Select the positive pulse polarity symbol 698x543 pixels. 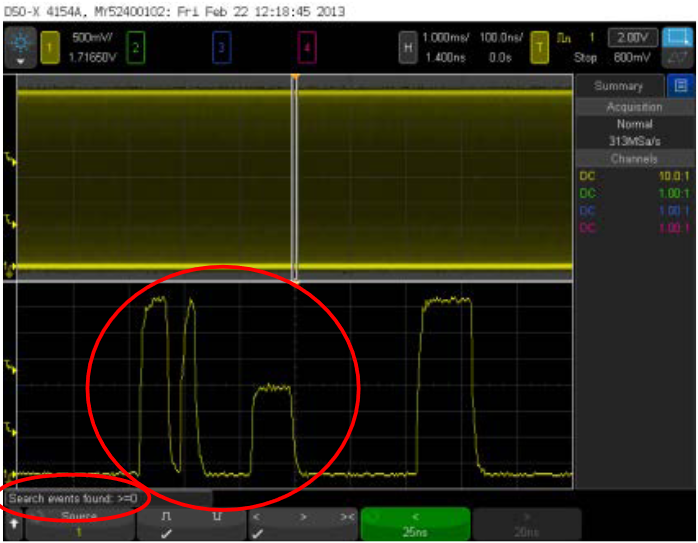(x=167, y=517)
